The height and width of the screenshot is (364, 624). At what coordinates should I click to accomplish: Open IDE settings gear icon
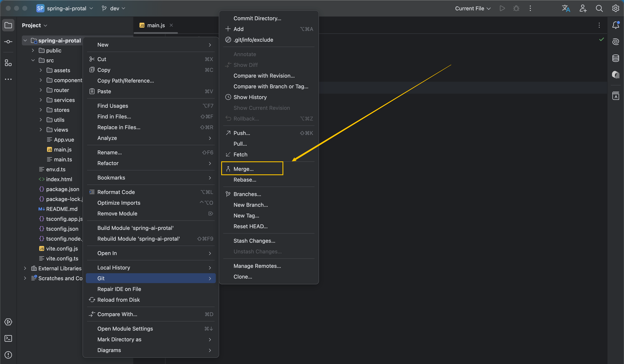click(616, 8)
